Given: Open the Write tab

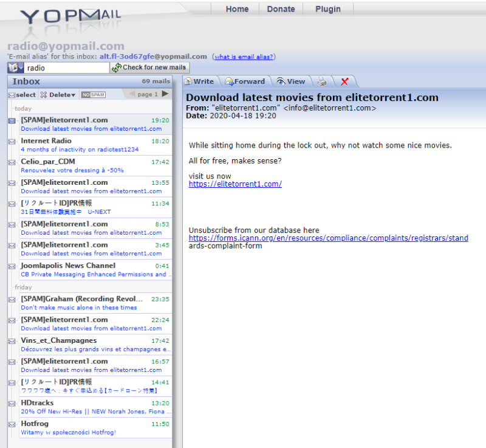Looking at the screenshot, I should [x=200, y=81].
